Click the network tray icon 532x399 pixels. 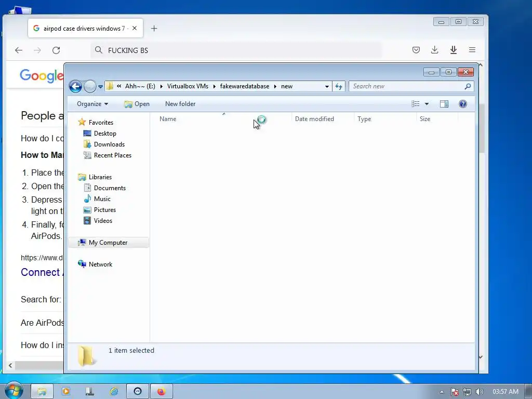pos(467,392)
